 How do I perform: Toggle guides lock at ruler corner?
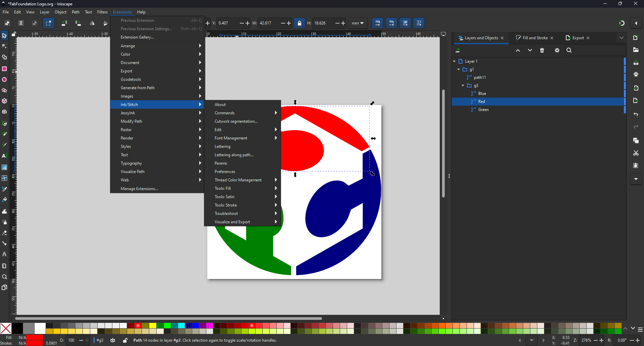14,34
